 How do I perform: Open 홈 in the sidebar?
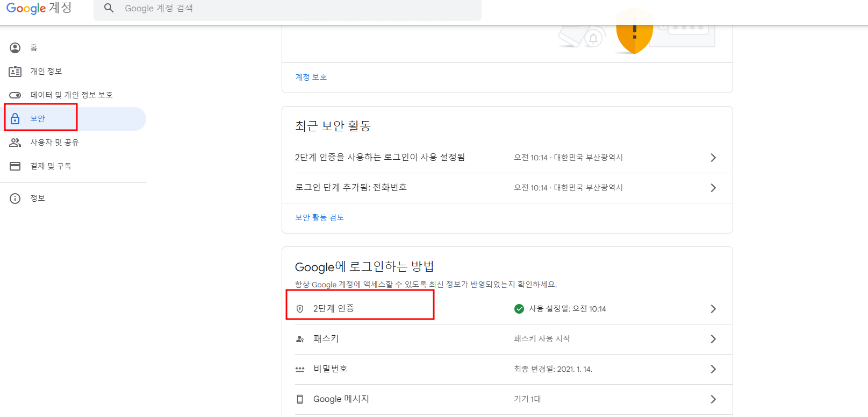[x=73, y=48]
